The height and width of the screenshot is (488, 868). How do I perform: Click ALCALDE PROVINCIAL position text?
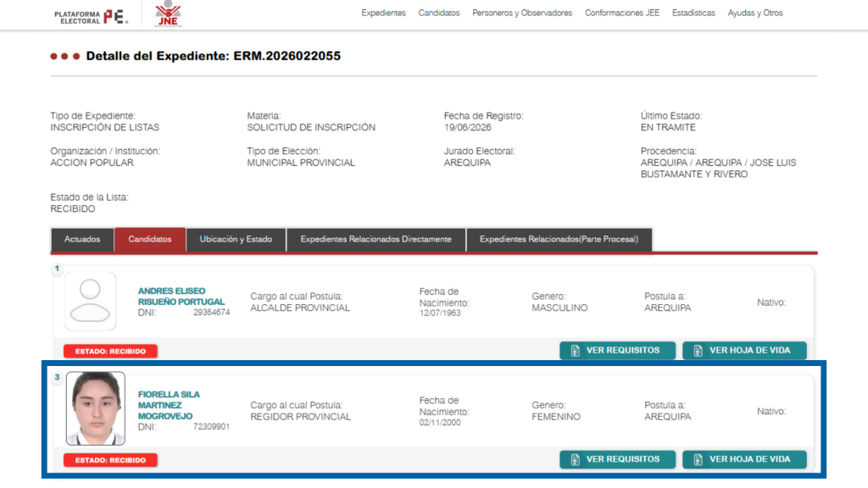pos(300,308)
